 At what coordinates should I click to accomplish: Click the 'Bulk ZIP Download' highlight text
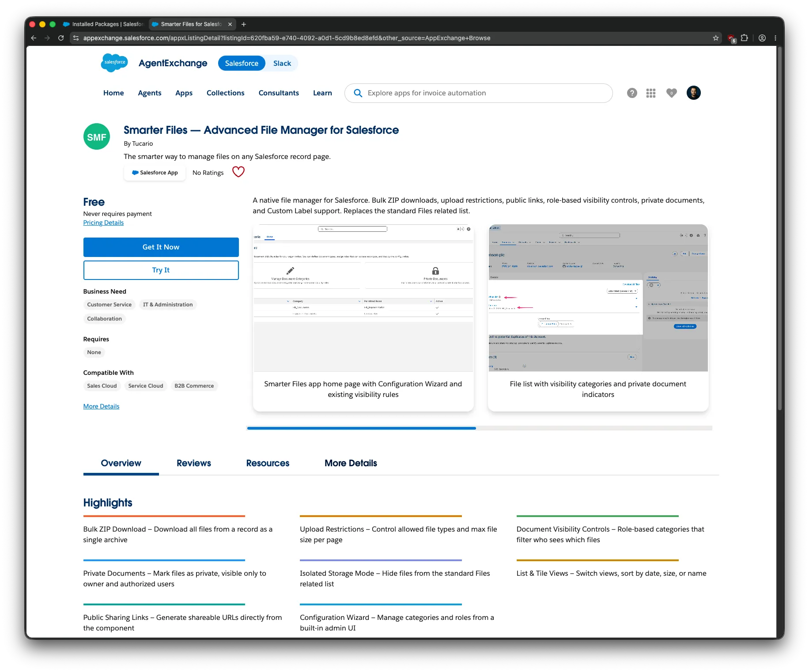click(x=178, y=535)
